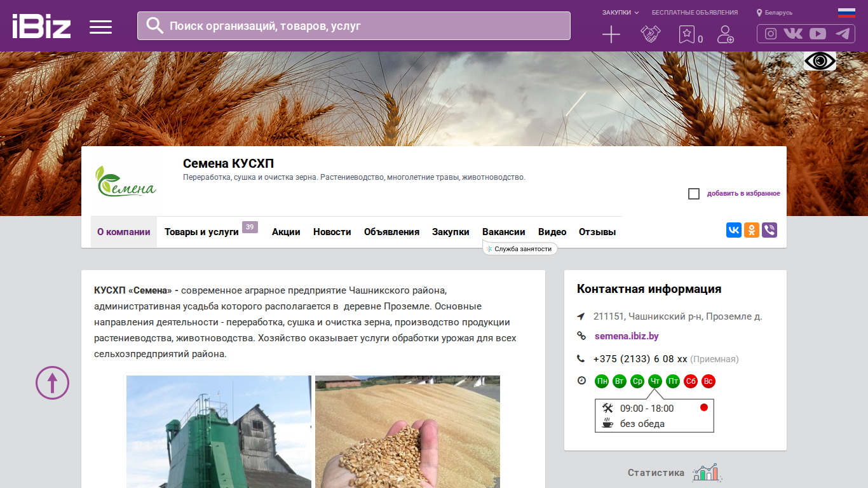The image size is (868, 488).
Task: Switch to the Новости tab
Action: point(332,232)
